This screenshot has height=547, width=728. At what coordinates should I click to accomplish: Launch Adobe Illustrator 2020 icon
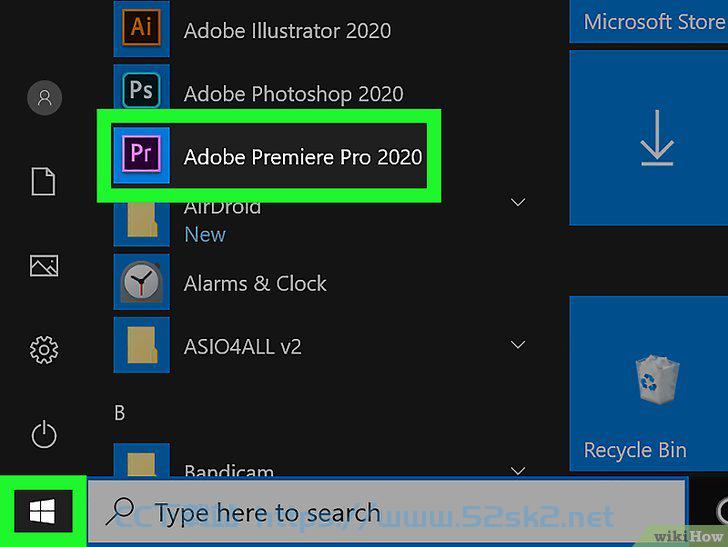(x=142, y=28)
